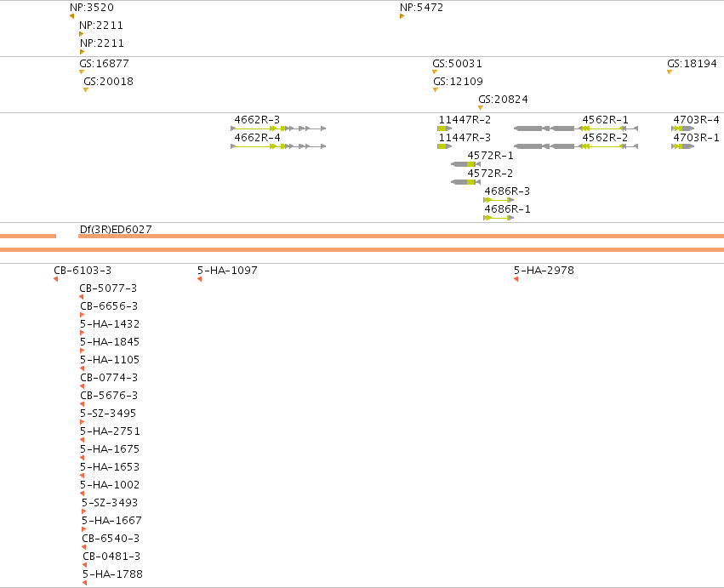Select the 11447R-3 transcript glyph
The image size is (724, 588).
click(x=444, y=146)
